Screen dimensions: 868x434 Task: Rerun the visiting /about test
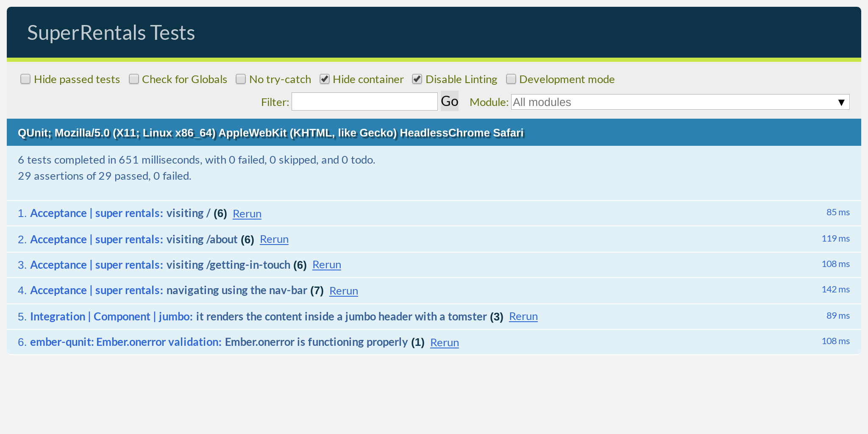click(274, 239)
